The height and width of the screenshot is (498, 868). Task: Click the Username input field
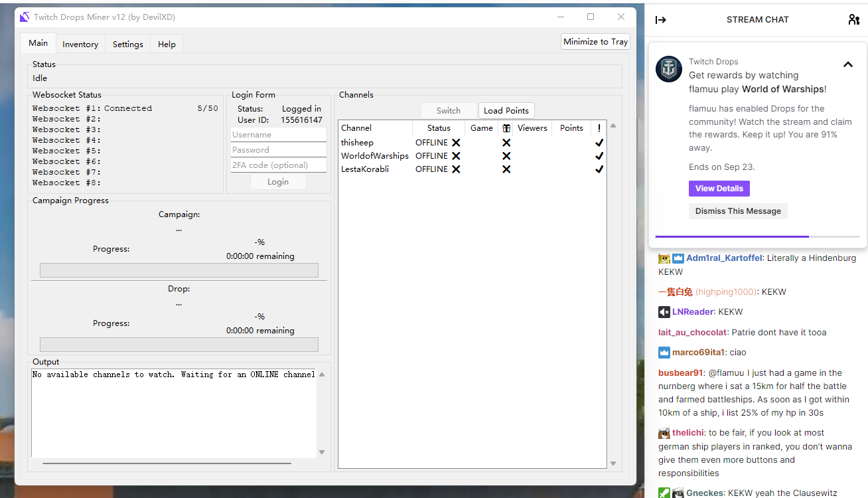coord(278,134)
